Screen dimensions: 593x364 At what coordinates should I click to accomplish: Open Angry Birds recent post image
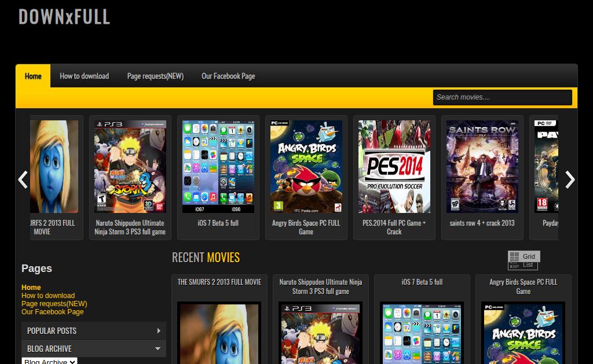click(524, 333)
